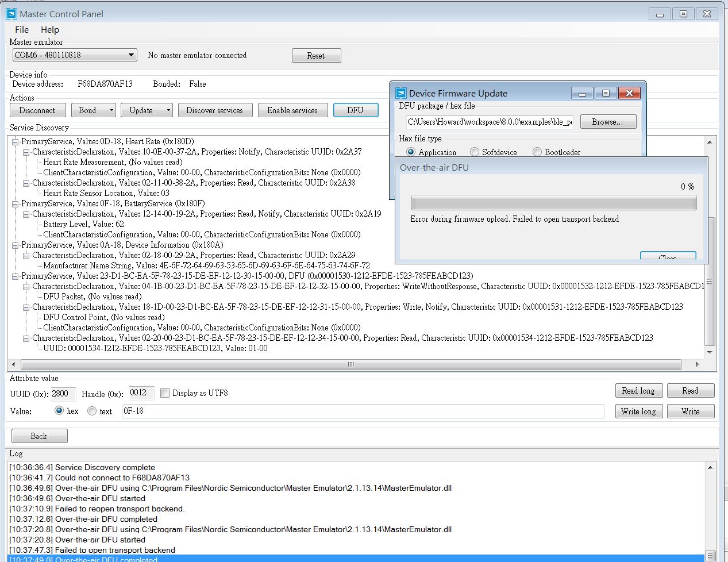Select the UUID 00001534 Value 01-00 row
The height and width of the screenshot is (562, 728).
(155, 348)
